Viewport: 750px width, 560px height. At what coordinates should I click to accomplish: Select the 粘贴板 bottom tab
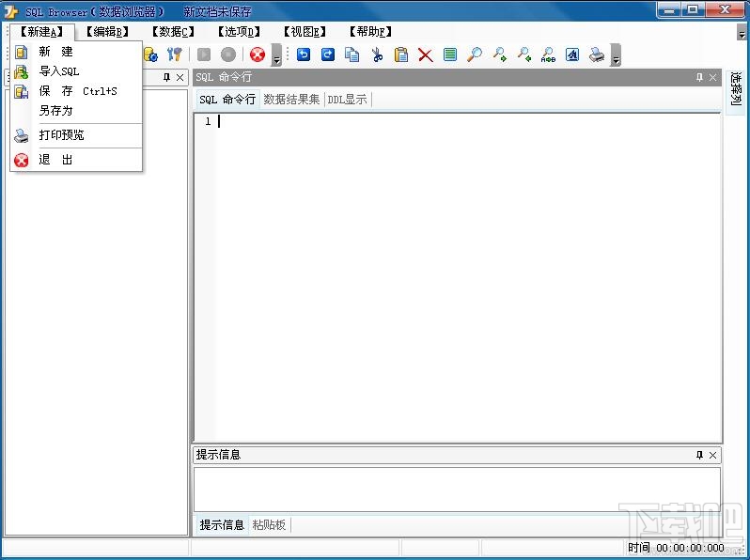click(270, 525)
